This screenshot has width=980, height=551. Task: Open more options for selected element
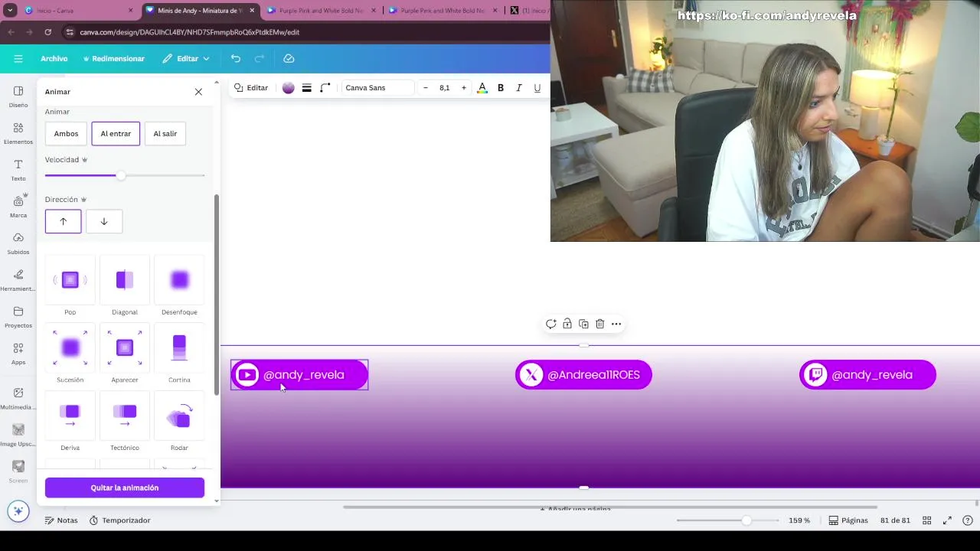click(616, 324)
